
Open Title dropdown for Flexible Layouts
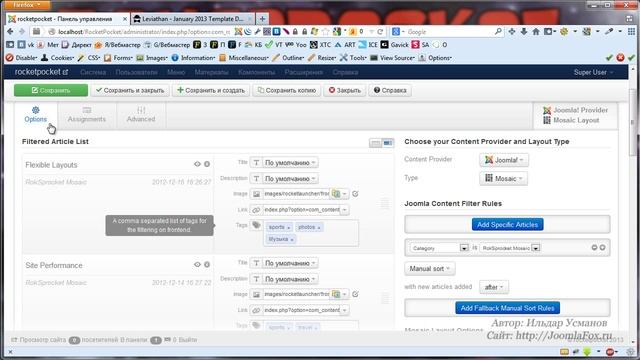pos(290,162)
